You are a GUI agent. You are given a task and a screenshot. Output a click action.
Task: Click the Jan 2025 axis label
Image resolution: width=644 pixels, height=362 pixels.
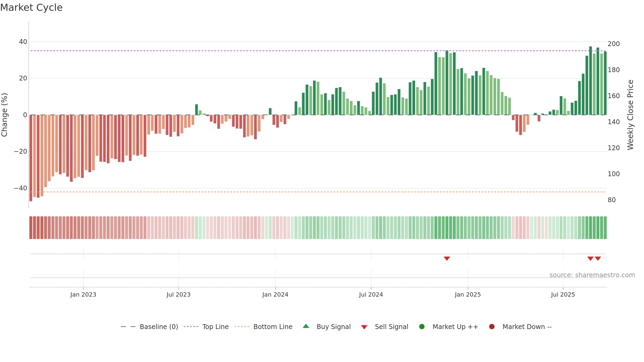click(x=468, y=294)
